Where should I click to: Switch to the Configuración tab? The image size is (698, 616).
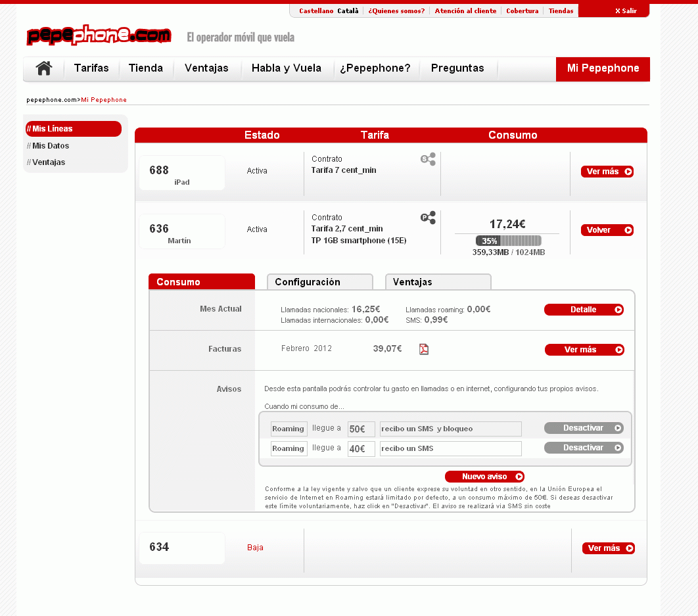coord(319,282)
